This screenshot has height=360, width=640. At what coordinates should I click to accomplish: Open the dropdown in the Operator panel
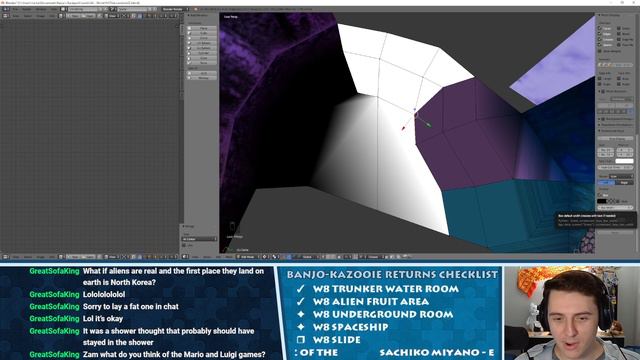199,239
